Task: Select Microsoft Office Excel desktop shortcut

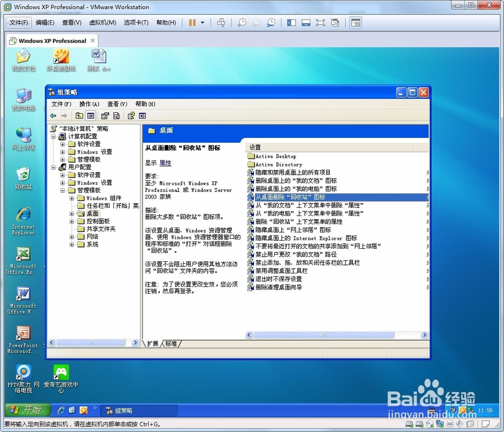Action: [x=23, y=260]
